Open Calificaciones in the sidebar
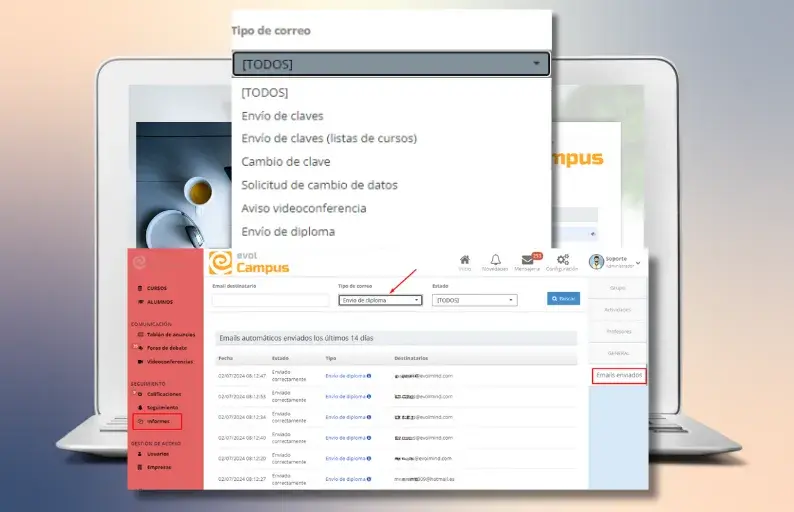794x512 pixels. 164,394
